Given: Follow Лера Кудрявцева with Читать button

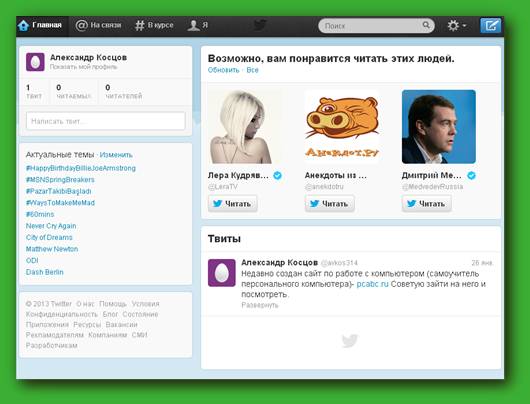Looking at the screenshot, I should pyautogui.click(x=233, y=204).
